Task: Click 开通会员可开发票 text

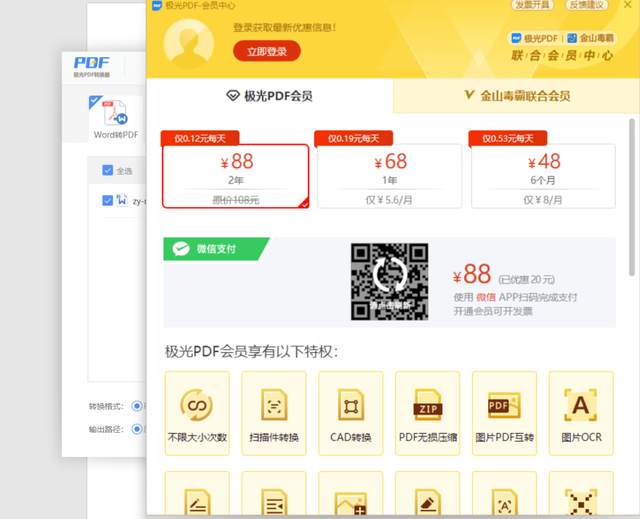Action: [493, 311]
